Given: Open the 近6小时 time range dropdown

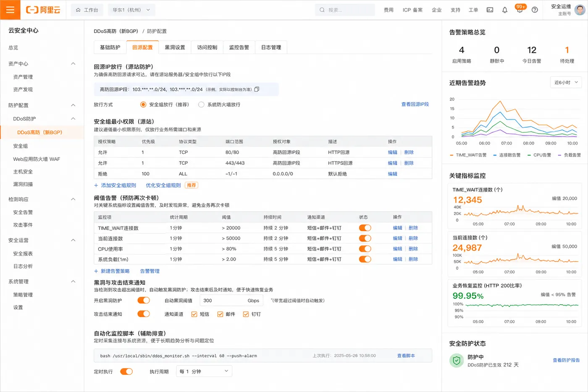Looking at the screenshot, I should tap(566, 82).
